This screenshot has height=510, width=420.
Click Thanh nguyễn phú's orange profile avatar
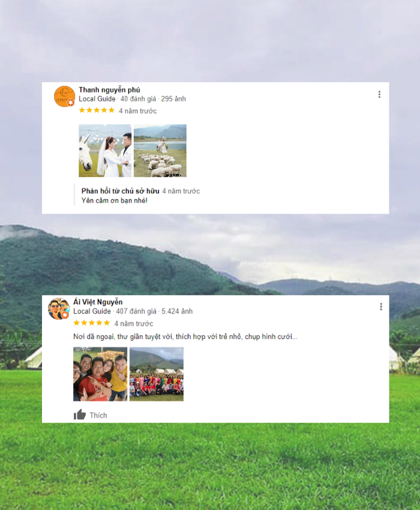coord(64,96)
